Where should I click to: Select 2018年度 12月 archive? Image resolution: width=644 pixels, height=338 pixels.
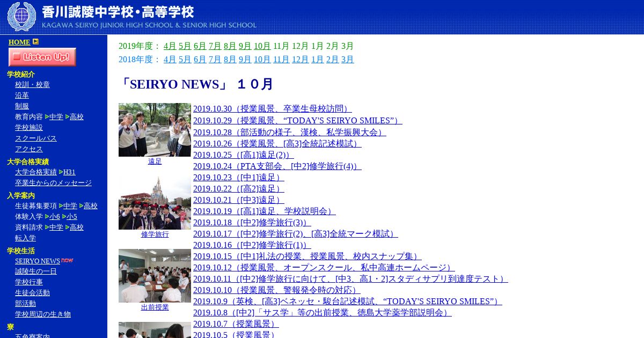click(301, 60)
